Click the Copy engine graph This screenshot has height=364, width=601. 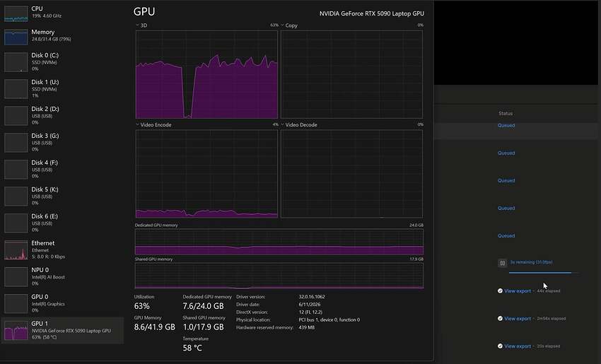(351, 74)
